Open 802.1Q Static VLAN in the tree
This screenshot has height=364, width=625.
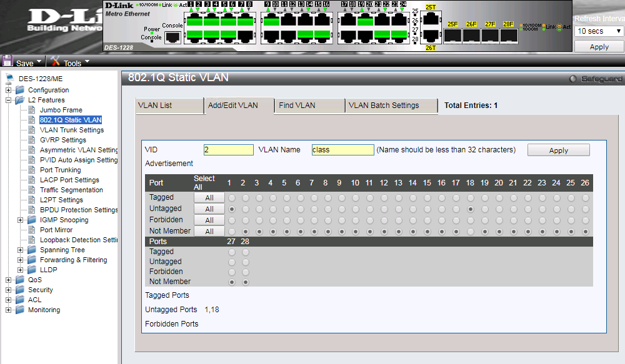pyautogui.click(x=71, y=120)
